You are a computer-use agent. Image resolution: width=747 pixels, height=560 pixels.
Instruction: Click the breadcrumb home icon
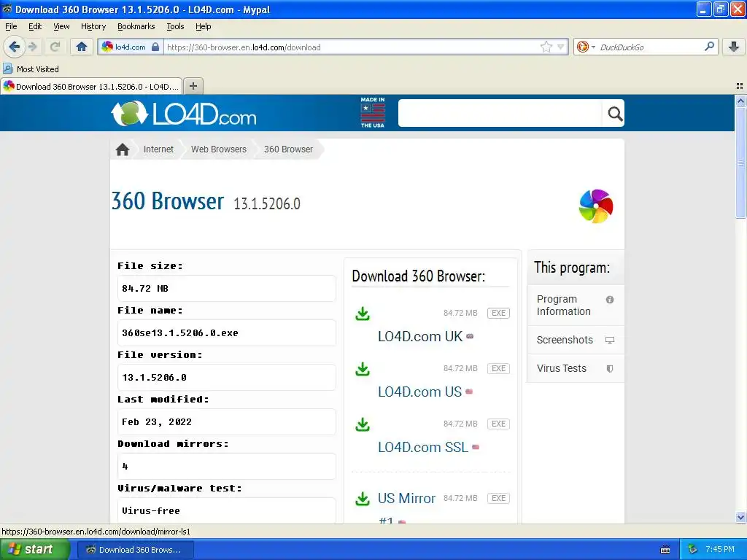123,149
